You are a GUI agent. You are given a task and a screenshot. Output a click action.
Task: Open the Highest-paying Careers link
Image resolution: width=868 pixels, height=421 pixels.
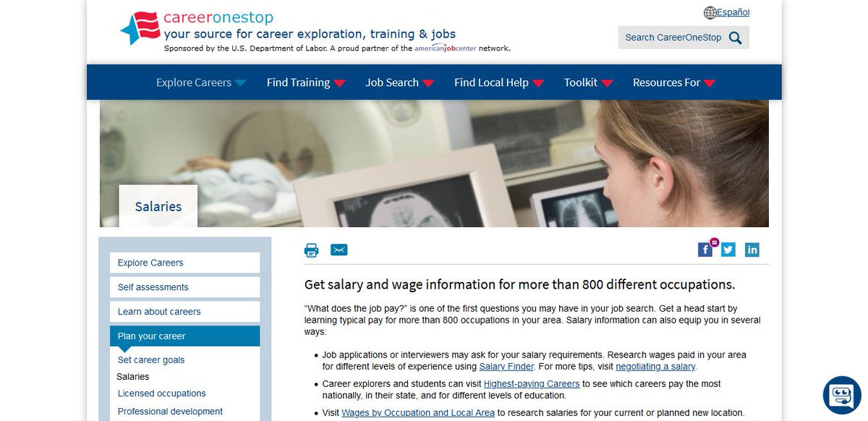coord(532,384)
